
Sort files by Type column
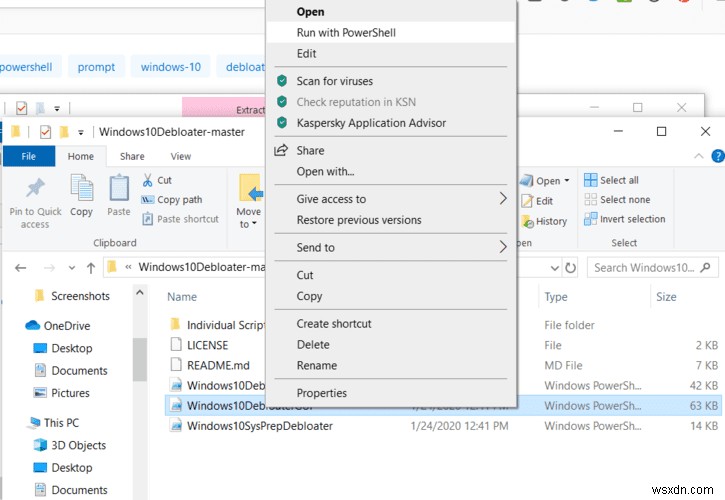click(556, 297)
